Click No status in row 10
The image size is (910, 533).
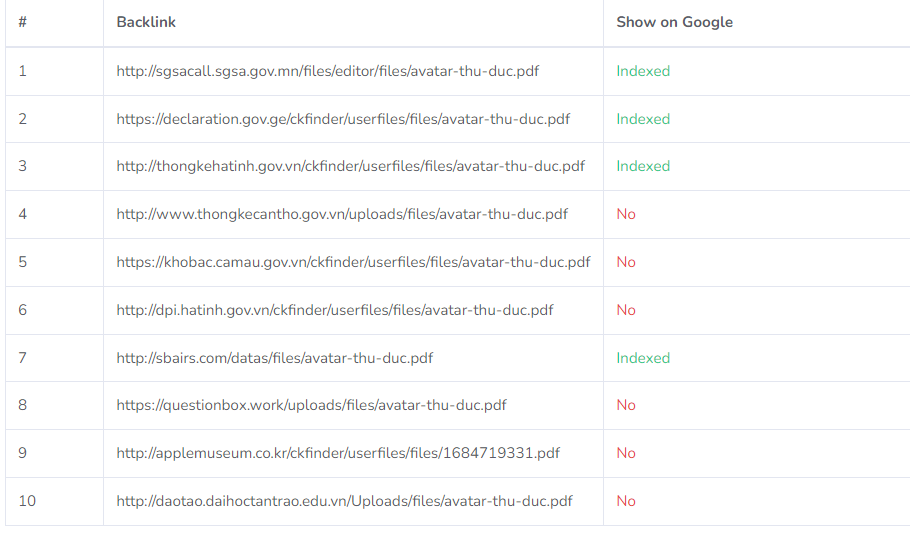pos(626,501)
